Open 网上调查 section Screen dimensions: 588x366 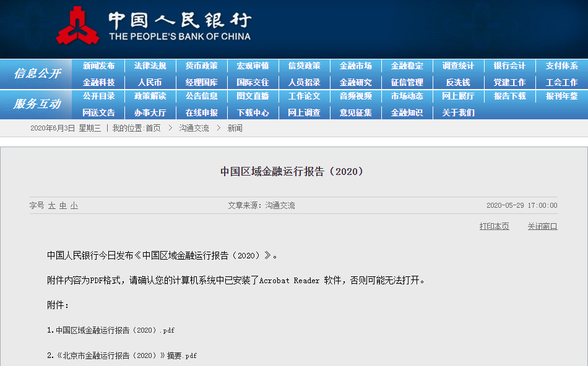click(x=304, y=113)
